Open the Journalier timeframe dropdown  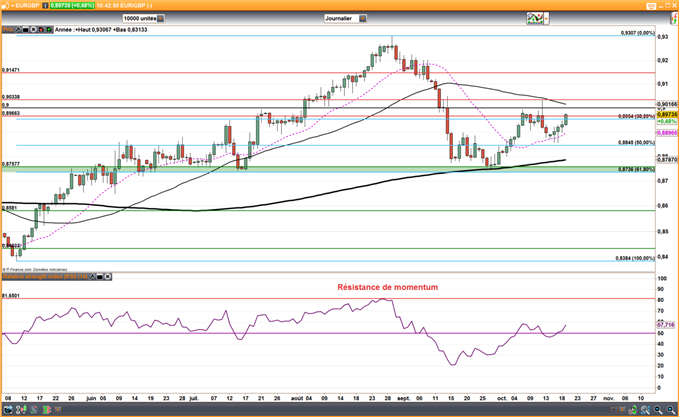click(x=346, y=19)
